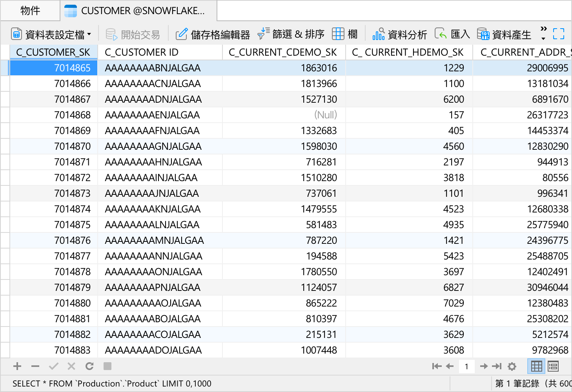Select cell 7014883
The image size is (572, 392).
54,350
